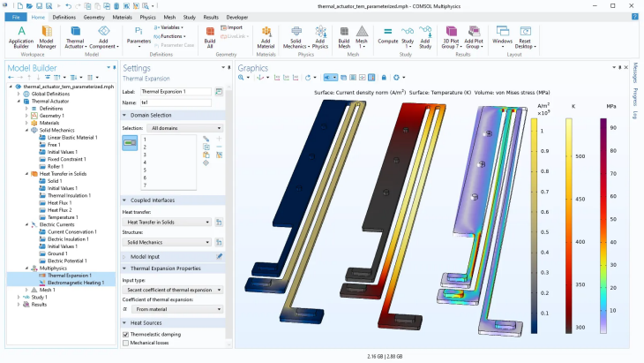Select Electric Potential 1 node
The width and height of the screenshot is (644, 363).
pos(67,261)
